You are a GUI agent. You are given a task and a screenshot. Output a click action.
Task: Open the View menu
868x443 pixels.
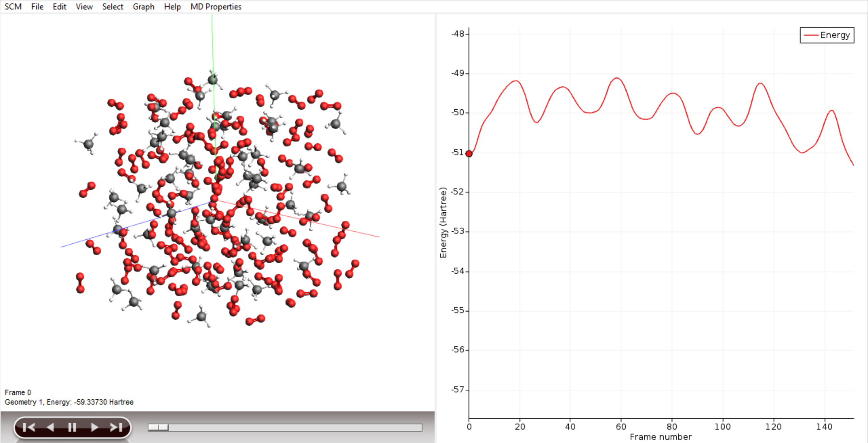click(x=84, y=7)
